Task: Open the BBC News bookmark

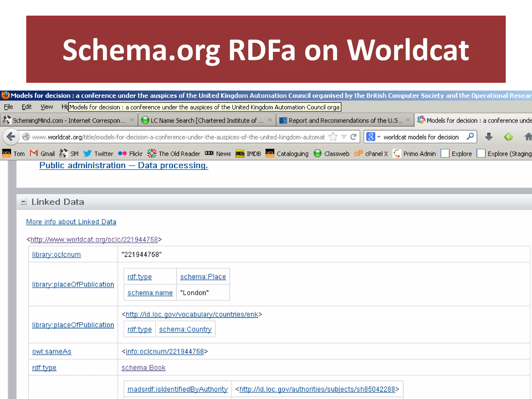Action: coord(218,154)
